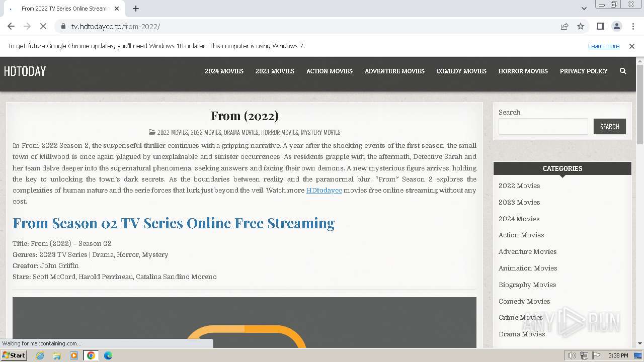Open Comedy Movies sidebar category
The height and width of the screenshot is (362, 644).
click(524, 302)
